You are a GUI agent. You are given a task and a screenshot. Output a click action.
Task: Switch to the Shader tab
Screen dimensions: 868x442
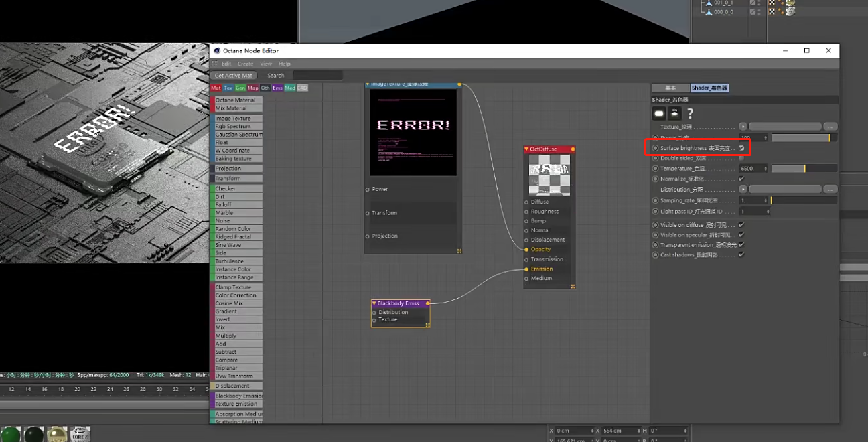click(709, 88)
